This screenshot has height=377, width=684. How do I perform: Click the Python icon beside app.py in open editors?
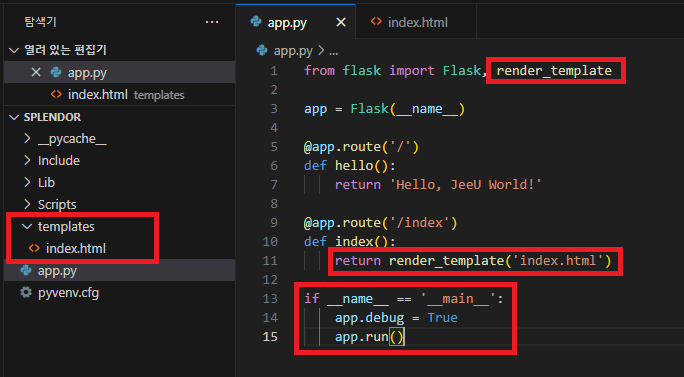(56, 72)
